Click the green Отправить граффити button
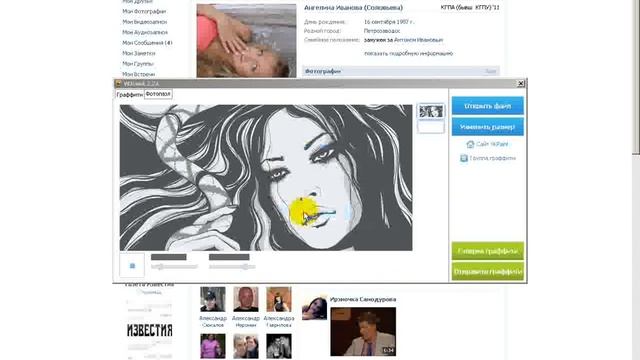Screen dimensions: 640x360 487,271
